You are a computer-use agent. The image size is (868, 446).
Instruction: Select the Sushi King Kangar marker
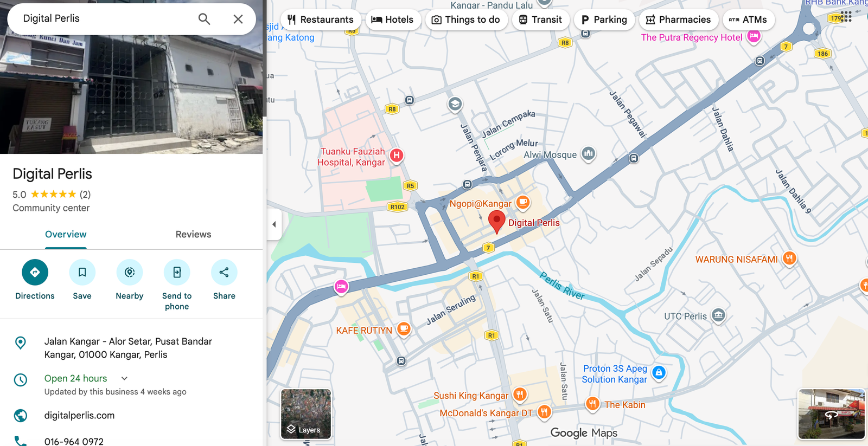520,395
